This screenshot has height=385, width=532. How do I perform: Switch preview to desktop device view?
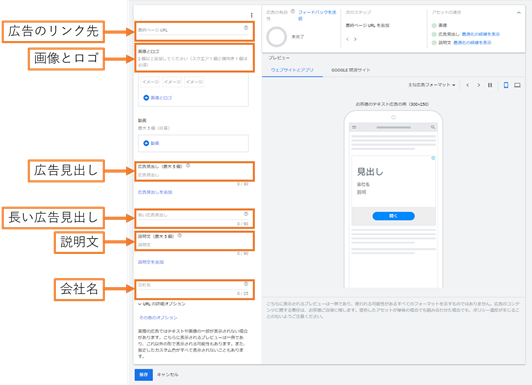[x=517, y=85]
